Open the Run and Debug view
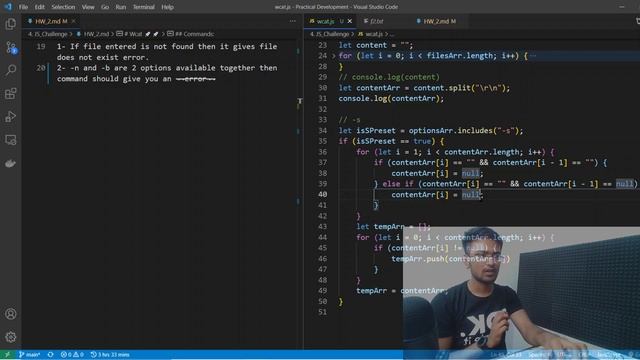 click(11, 117)
